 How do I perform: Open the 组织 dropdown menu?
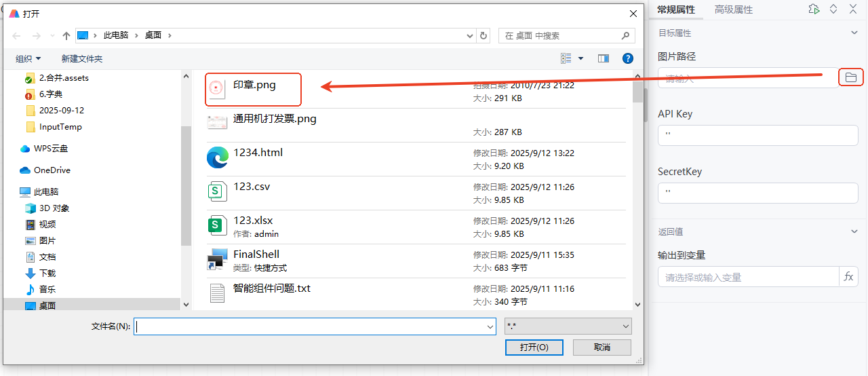click(x=28, y=58)
